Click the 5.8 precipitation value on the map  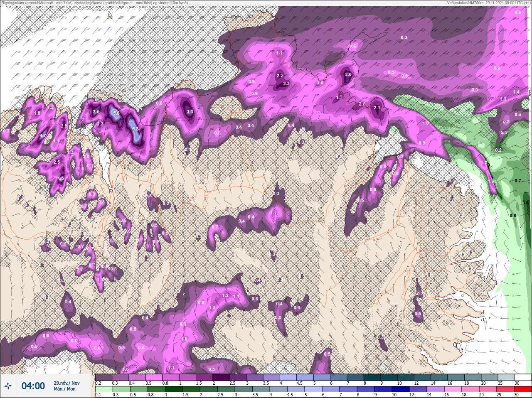tap(116, 113)
